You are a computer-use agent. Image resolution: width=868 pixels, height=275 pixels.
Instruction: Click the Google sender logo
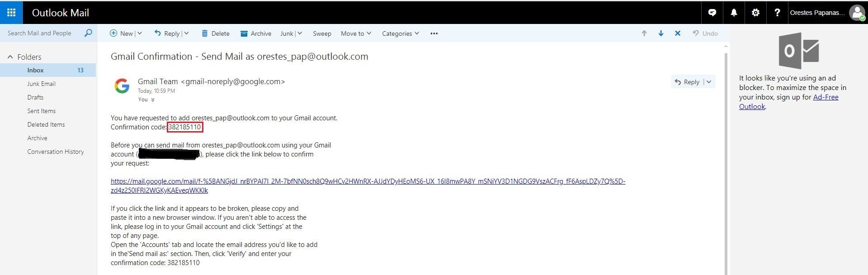point(122,85)
